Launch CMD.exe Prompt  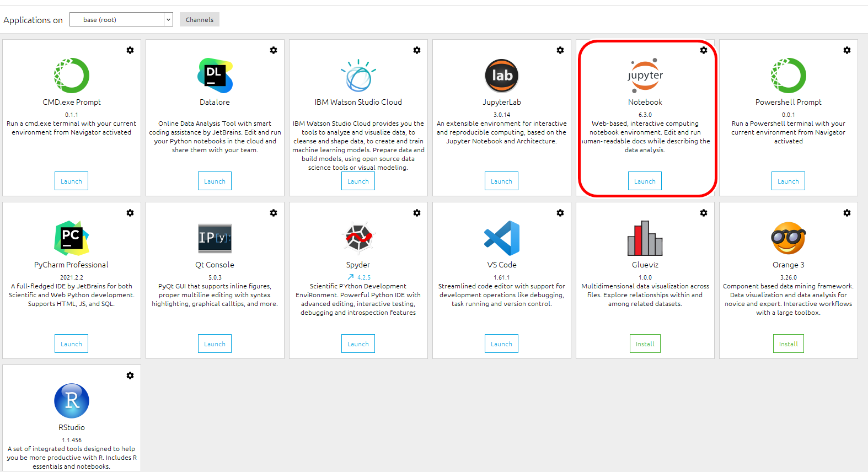coord(72,181)
